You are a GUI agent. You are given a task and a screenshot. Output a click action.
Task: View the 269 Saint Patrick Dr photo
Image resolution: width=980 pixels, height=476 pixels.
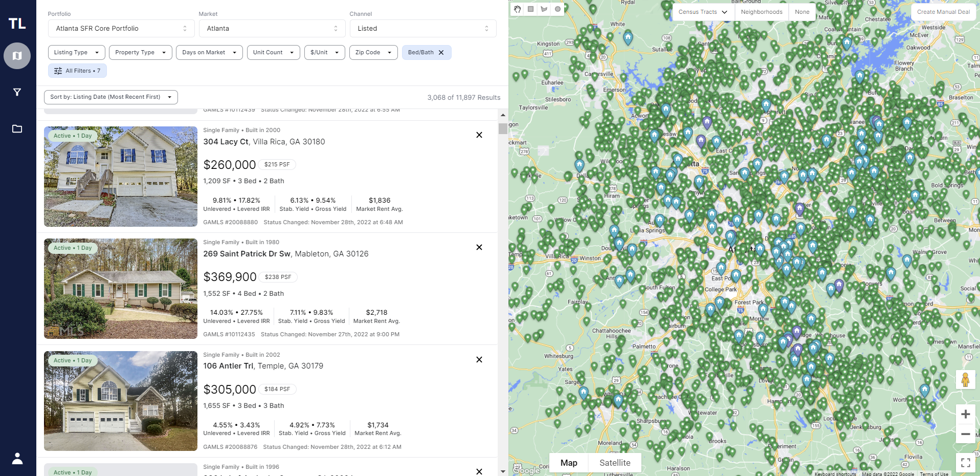(x=121, y=289)
